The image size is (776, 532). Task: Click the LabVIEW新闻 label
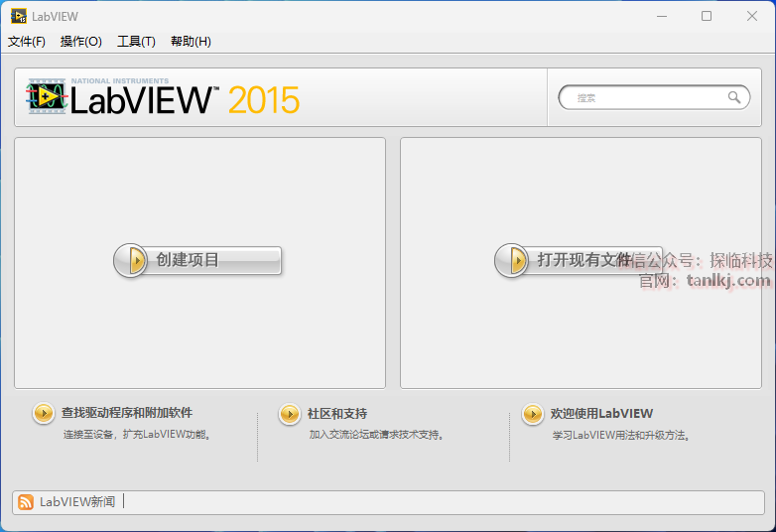point(77,502)
